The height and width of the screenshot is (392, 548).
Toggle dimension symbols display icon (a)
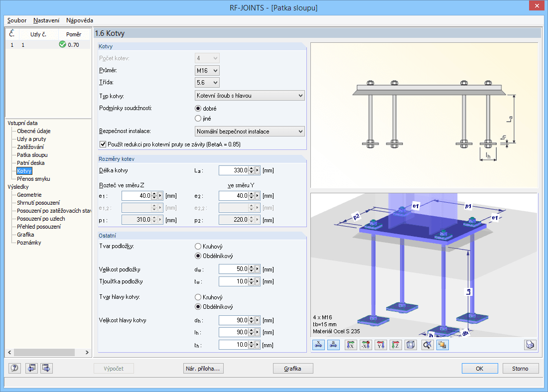click(333, 345)
